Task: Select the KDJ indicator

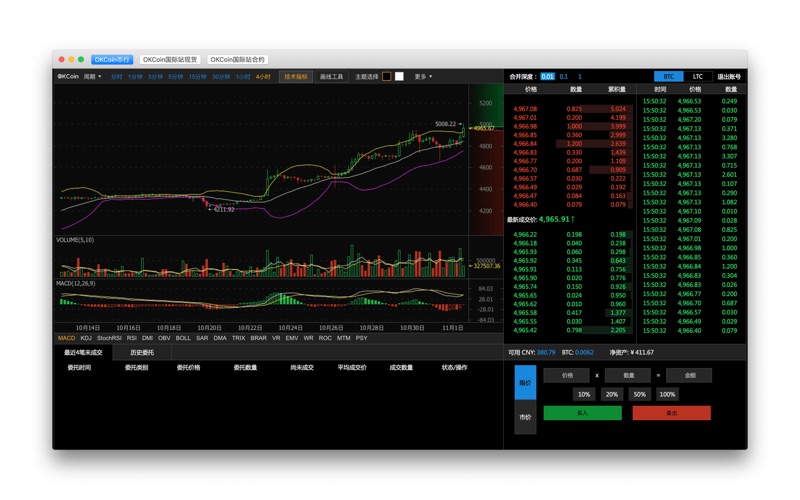Action: [x=86, y=338]
